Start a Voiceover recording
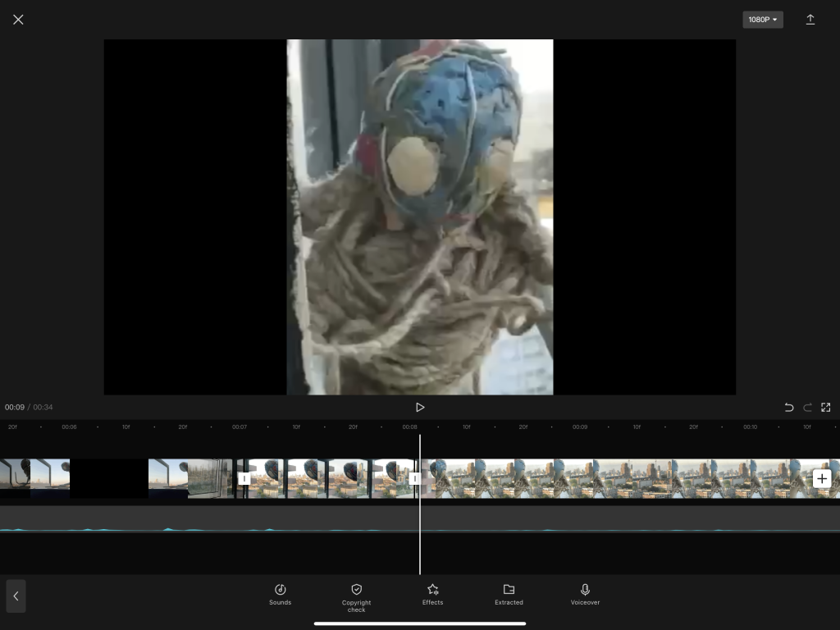This screenshot has height=630, width=840. 585,595
